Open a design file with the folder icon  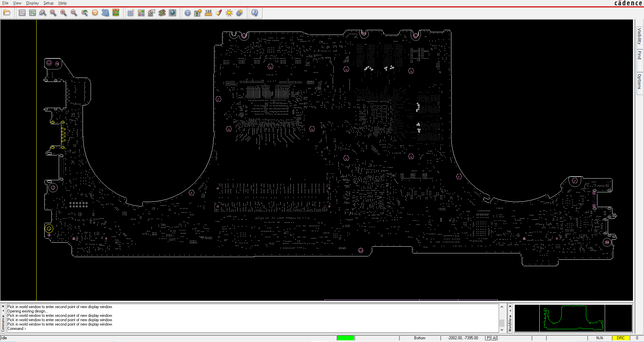point(7,13)
